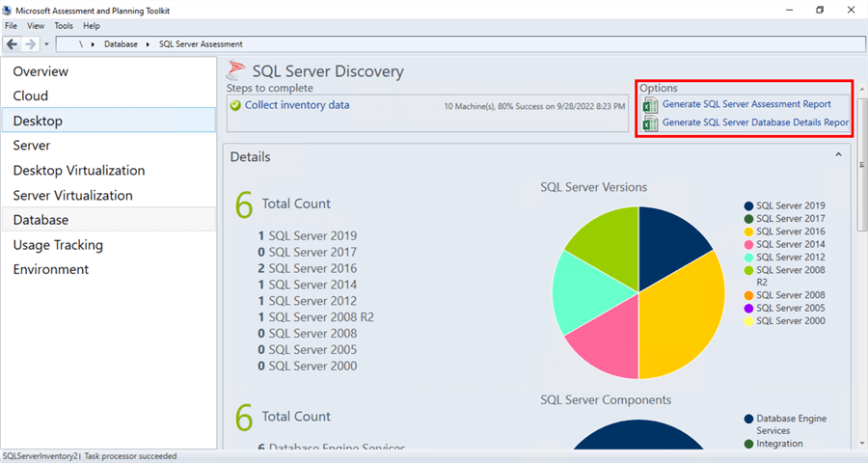Click the '0 SQL Server 2000' count row
Screen dimensions: 868x463
tap(308, 367)
